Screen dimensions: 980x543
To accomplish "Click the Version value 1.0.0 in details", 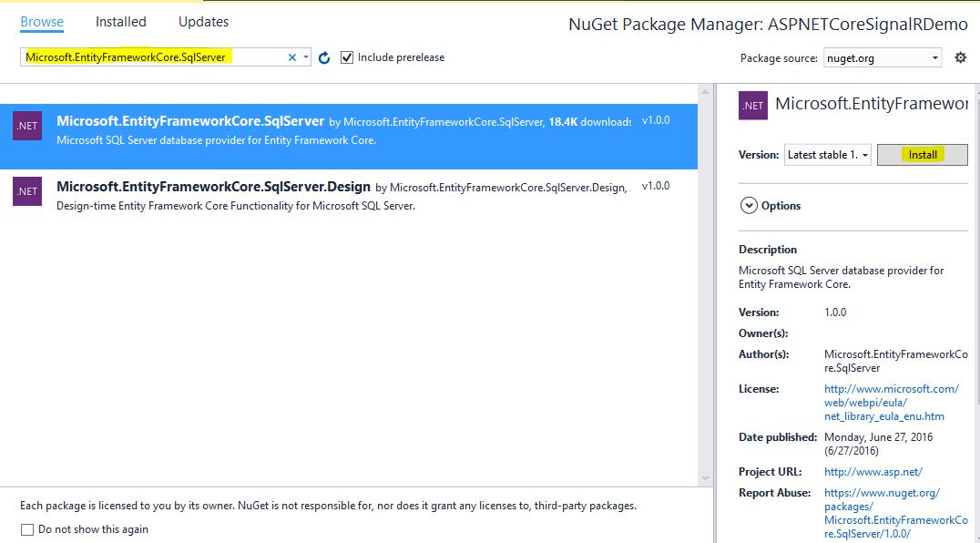I will tap(835, 312).
